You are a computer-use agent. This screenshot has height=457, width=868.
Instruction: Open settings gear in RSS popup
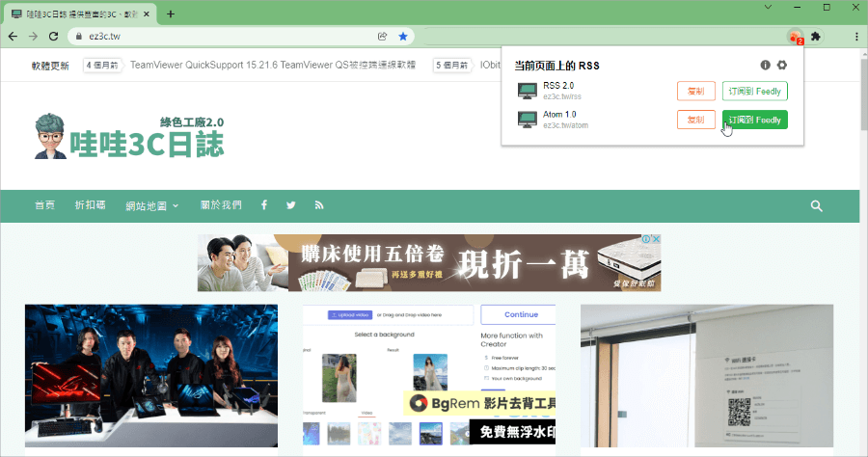pos(781,65)
